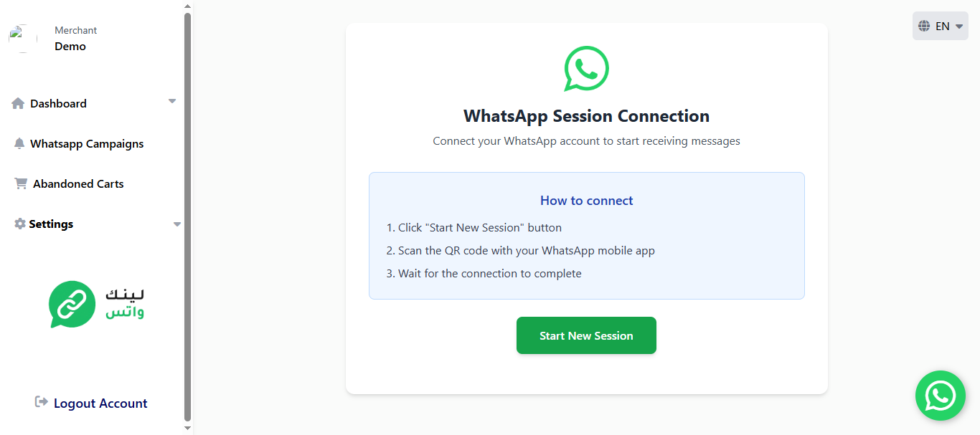Click the green WhatsApp logo above the heading
980x435 pixels.
[x=586, y=69]
